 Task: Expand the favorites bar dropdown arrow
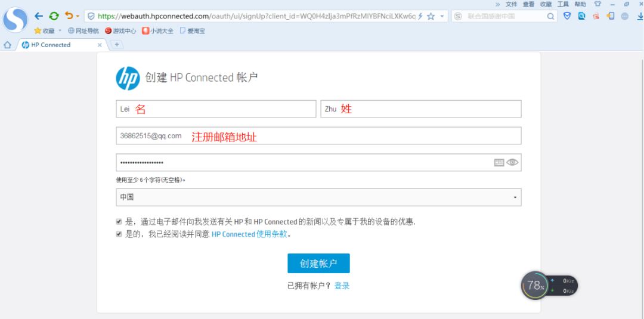click(x=60, y=31)
